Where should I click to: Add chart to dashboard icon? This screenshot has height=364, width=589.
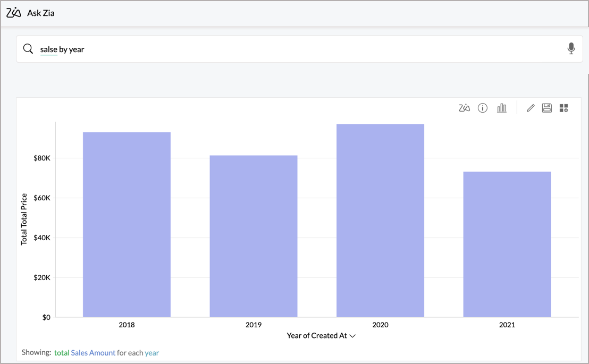point(563,108)
